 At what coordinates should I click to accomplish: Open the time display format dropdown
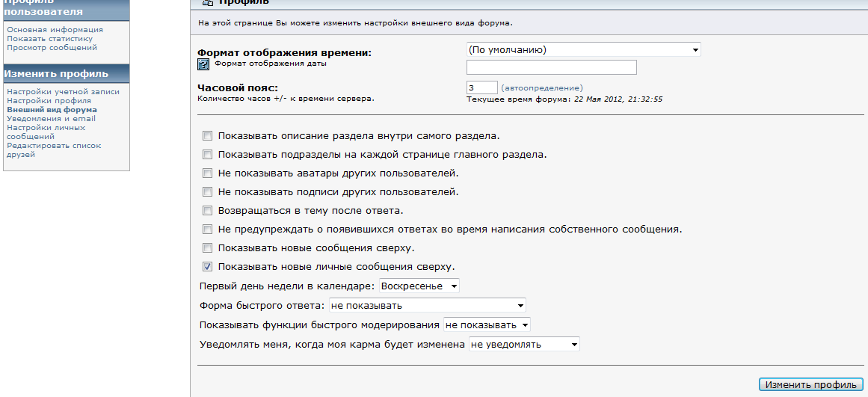click(583, 50)
